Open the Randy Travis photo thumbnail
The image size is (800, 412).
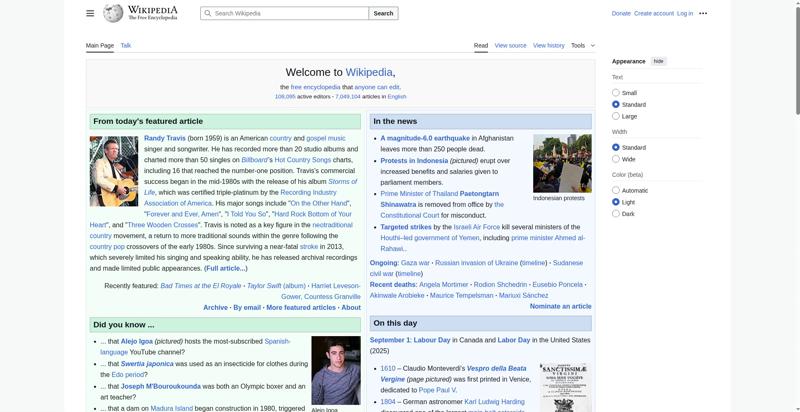click(114, 171)
